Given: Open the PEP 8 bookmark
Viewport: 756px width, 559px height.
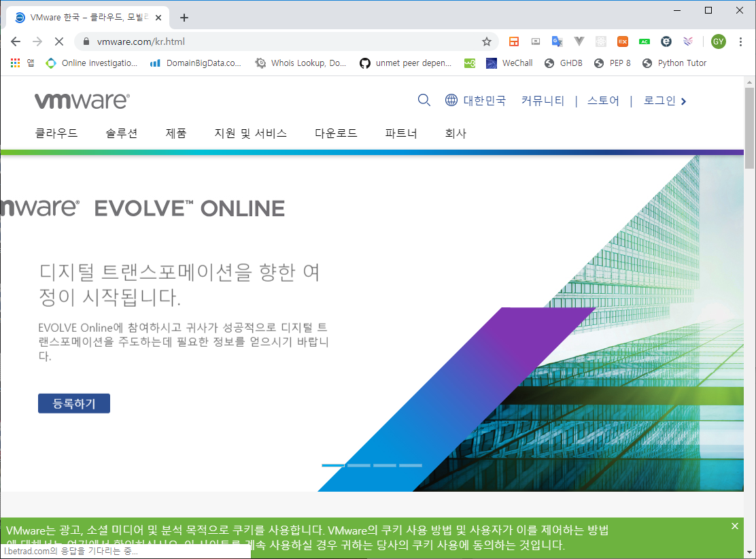Looking at the screenshot, I should click(x=613, y=63).
